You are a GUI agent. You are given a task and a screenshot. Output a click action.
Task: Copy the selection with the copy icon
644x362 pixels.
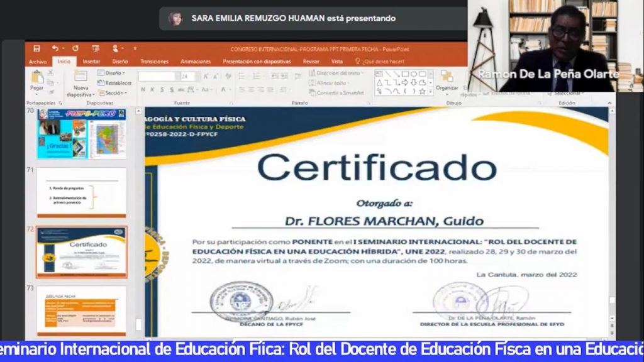[x=51, y=82]
